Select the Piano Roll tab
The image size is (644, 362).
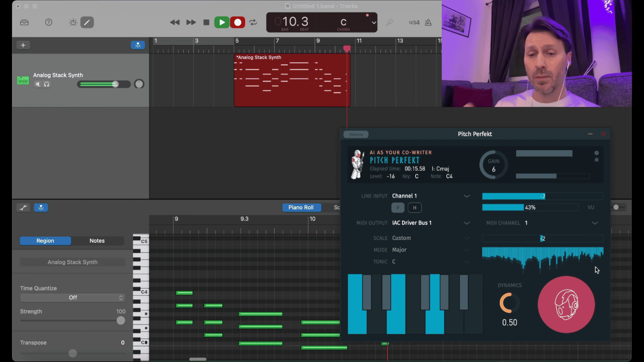click(301, 207)
